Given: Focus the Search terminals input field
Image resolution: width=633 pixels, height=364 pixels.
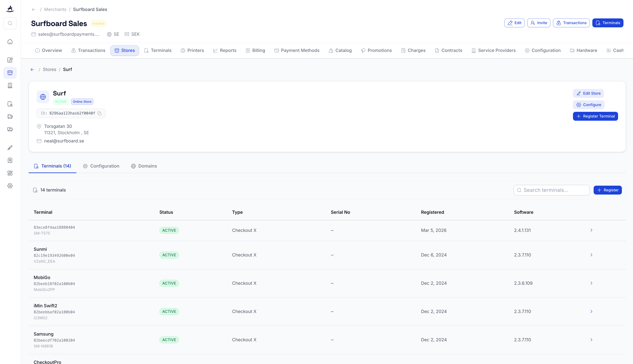Looking at the screenshot, I should [x=555, y=190].
